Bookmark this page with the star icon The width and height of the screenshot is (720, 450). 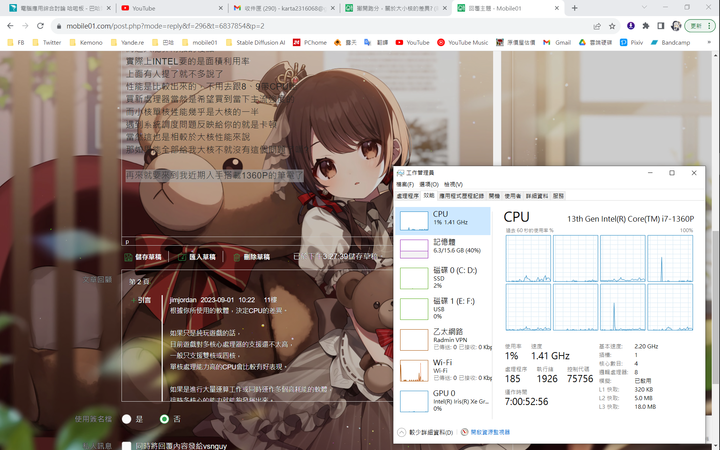[x=612, y=26]
